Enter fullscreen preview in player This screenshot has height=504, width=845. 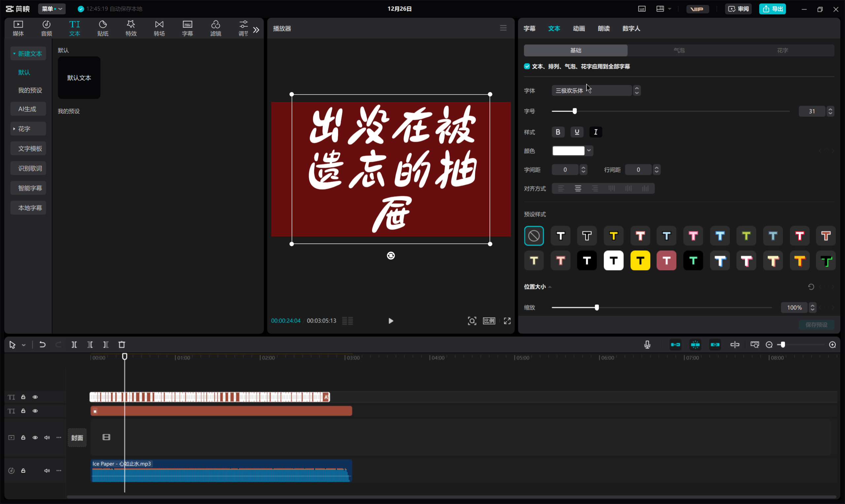coord(507,321)
